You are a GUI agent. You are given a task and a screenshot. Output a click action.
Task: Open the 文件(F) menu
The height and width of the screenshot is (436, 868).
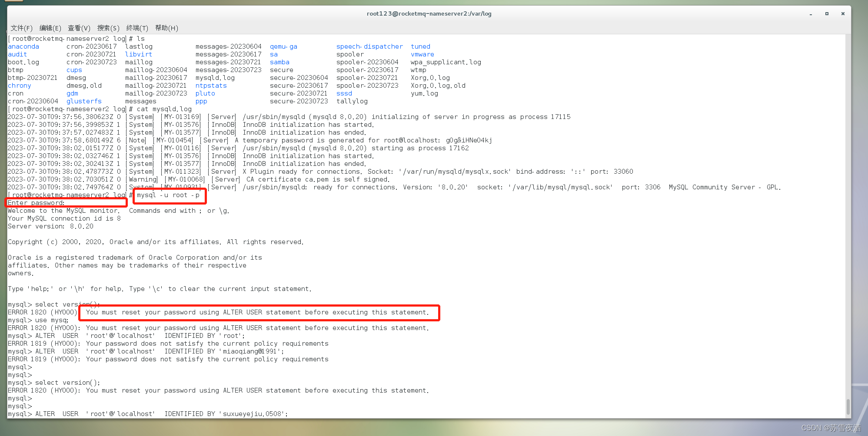coord(21,28)
